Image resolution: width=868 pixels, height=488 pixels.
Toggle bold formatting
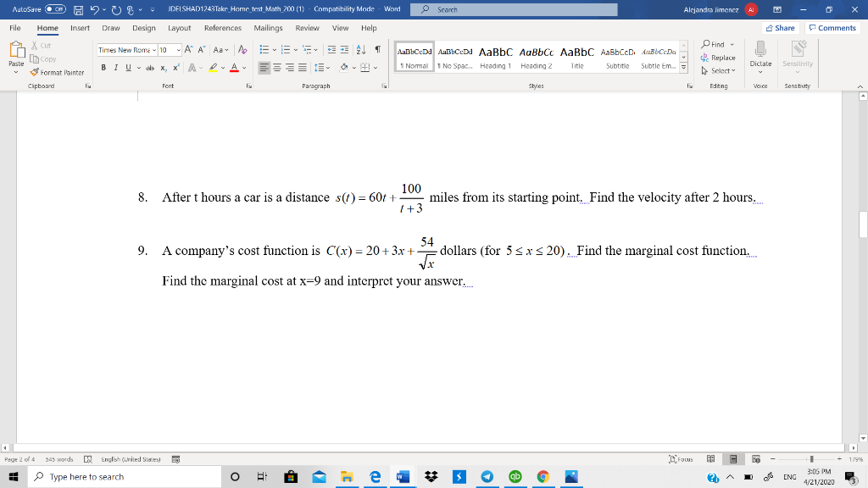(x=103, y=67)
